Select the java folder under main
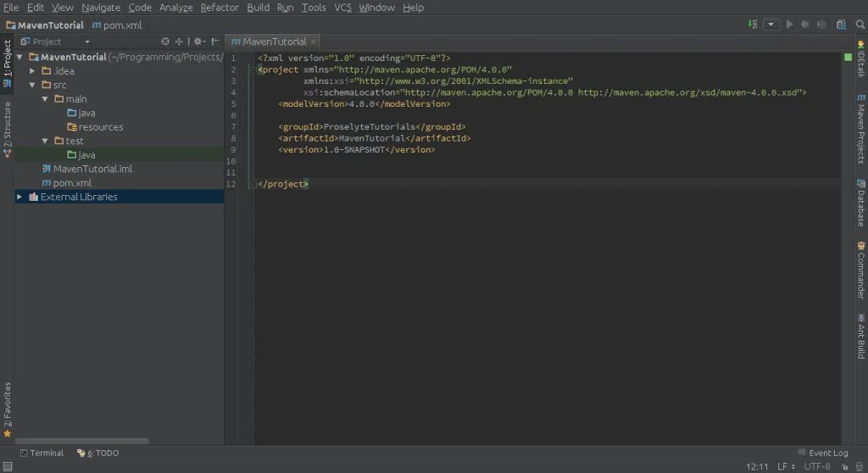The image size is (868, 473). click(81, 113)
